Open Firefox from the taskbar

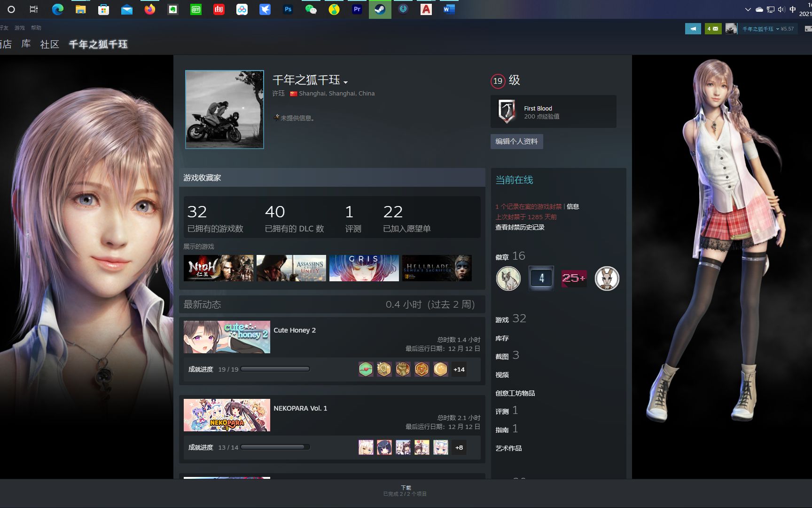(150, 9)
